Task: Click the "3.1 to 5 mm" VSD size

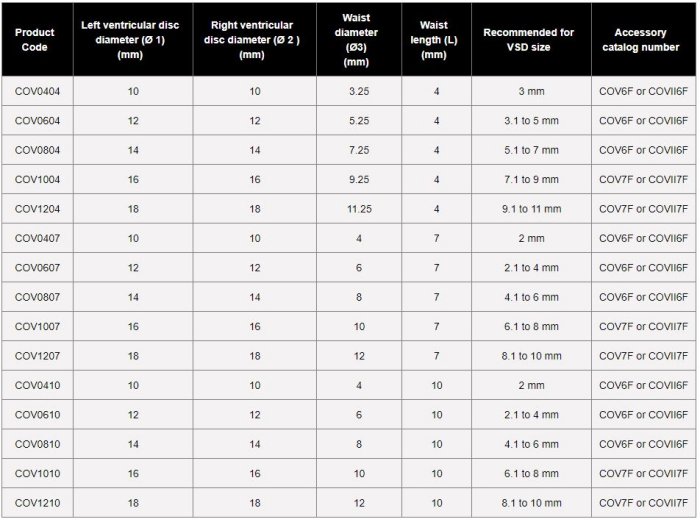Action: click(530, 120)
